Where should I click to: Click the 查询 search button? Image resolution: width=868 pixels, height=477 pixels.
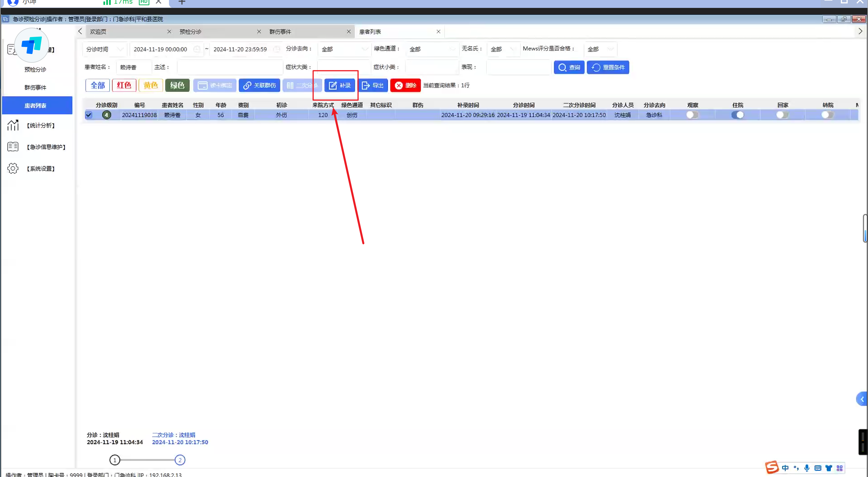[x=569, y=68]
